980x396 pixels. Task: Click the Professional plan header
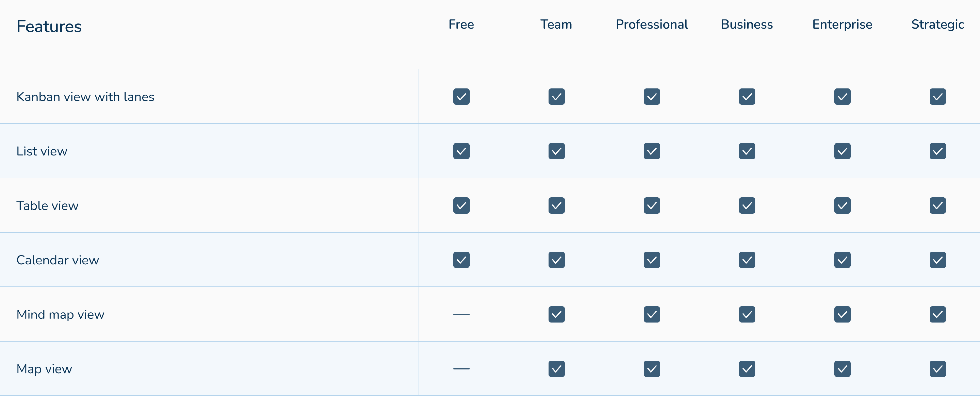point(652,24)
